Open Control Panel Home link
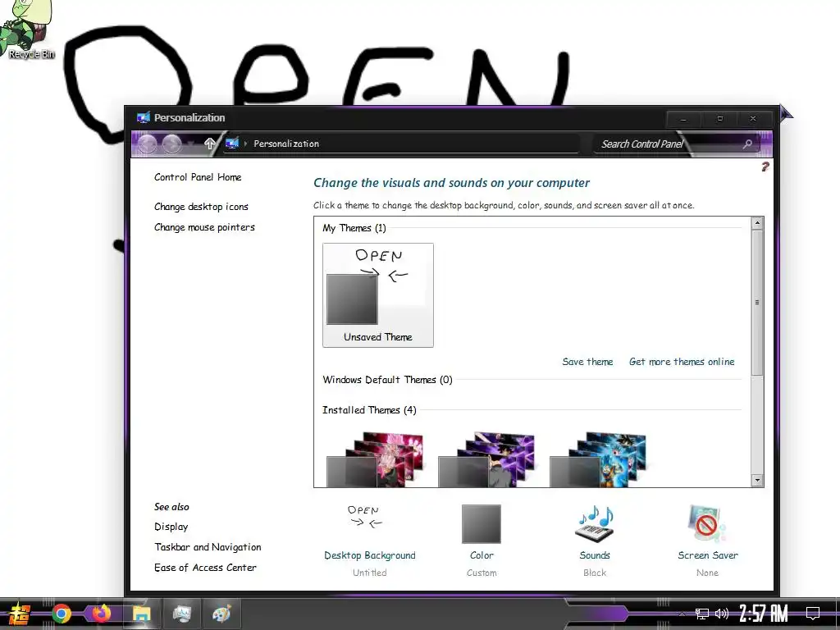 tap(198, 177)
